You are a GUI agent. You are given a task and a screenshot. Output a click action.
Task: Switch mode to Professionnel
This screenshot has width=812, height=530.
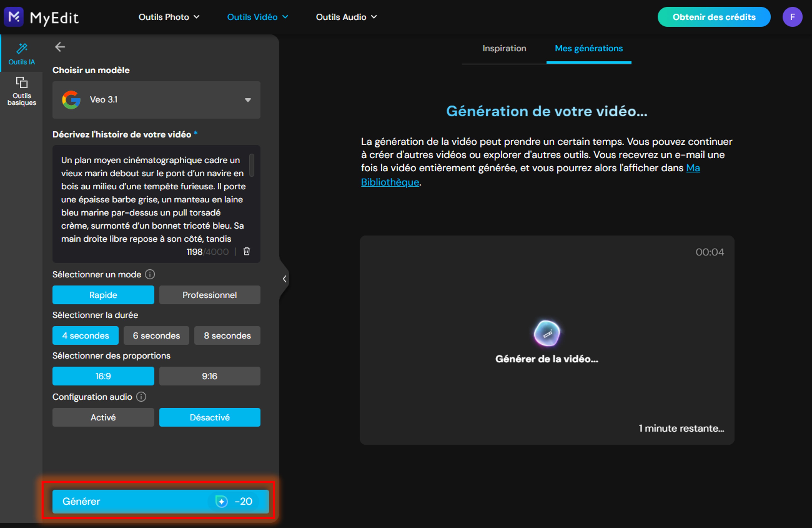(209, 295)
